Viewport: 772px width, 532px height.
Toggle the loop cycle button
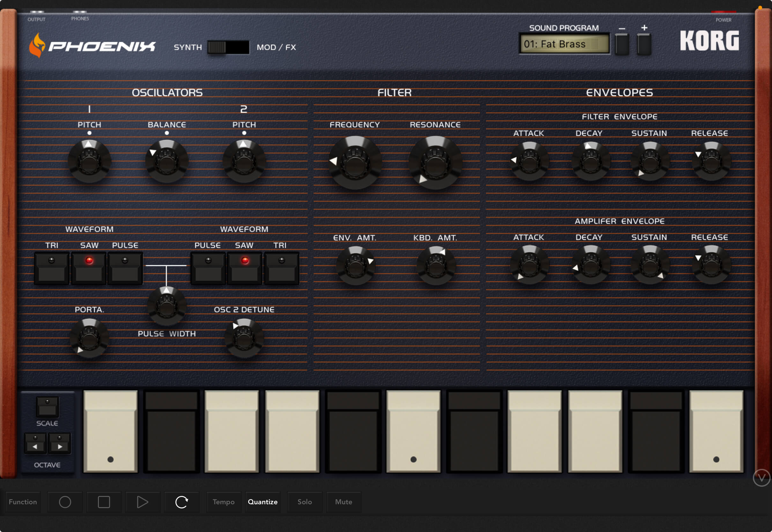point(182,502)
